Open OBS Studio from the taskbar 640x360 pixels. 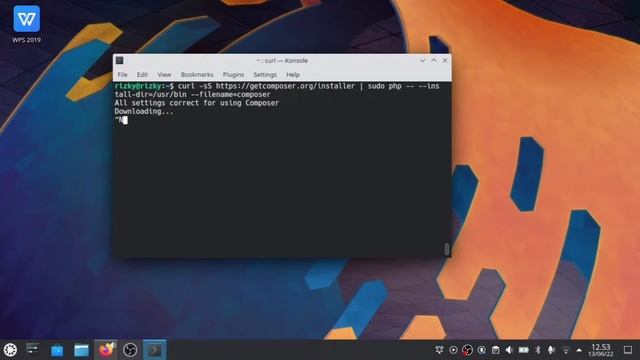[x=130, y=350]
